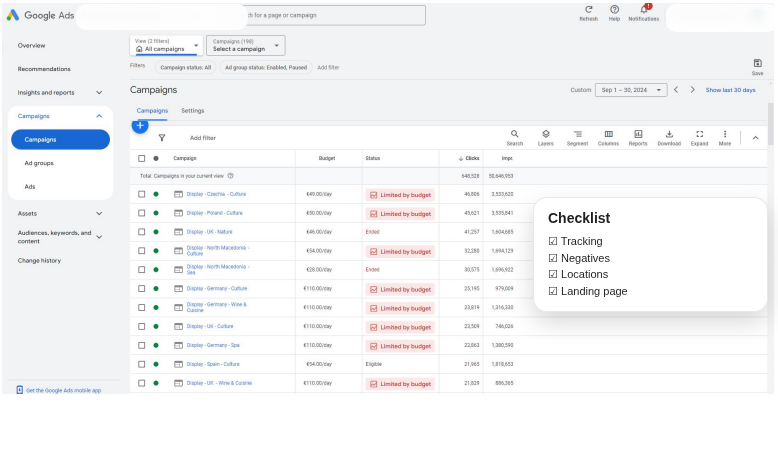Tick checkbox for Display - Spain - Culture
The image size is (778, 458).
[141, 364]
